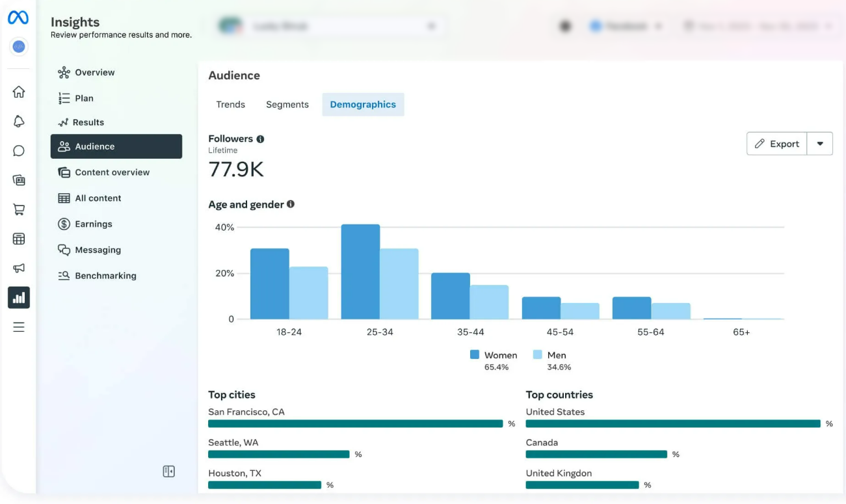Open Commerce using the shopping cart icon

[x=19, y=209]
